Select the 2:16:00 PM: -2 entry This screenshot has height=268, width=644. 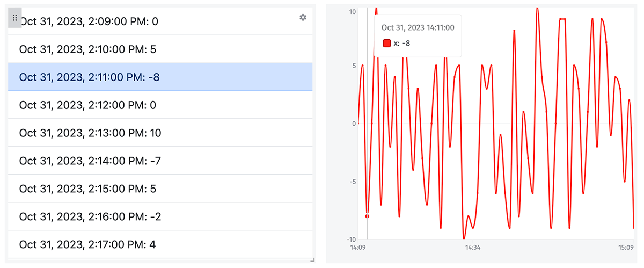(160, 217)
